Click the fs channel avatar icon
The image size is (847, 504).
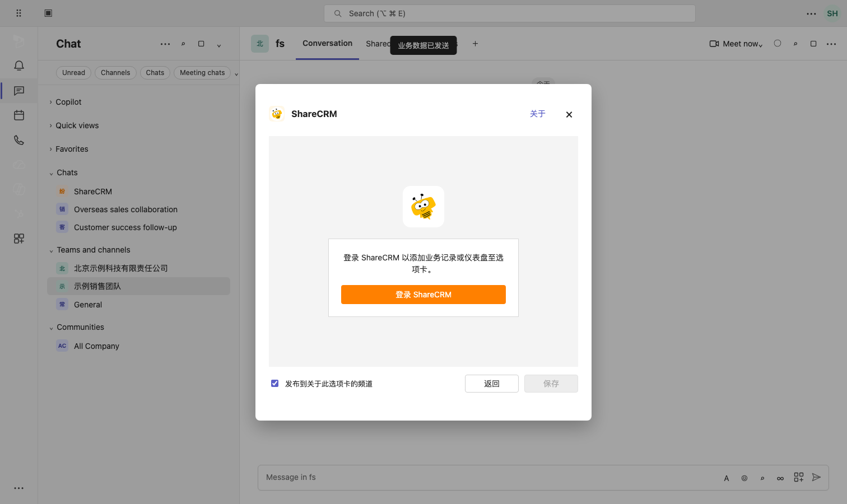pos(260,44)
